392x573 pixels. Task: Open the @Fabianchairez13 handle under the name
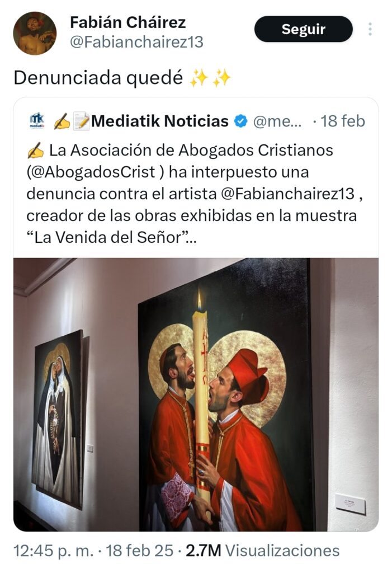click(136, 42)
